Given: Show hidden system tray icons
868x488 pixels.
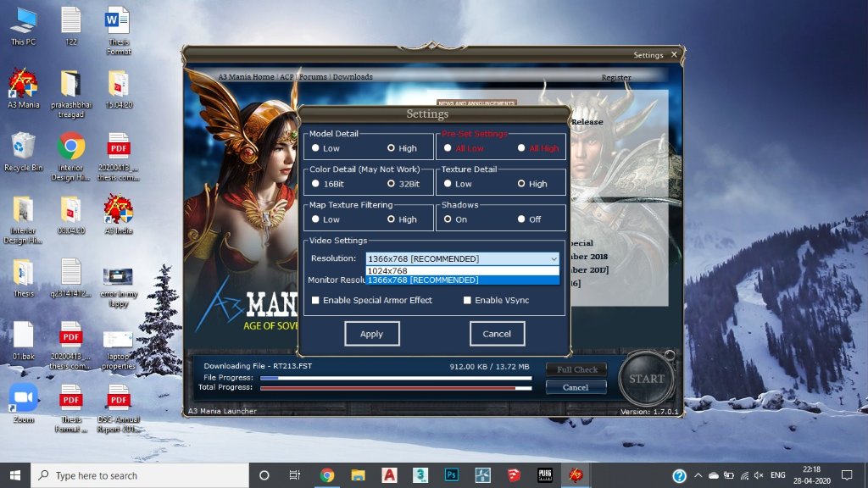Looking at the screenshot, I should pyautogui.click(x=698, y=475).
